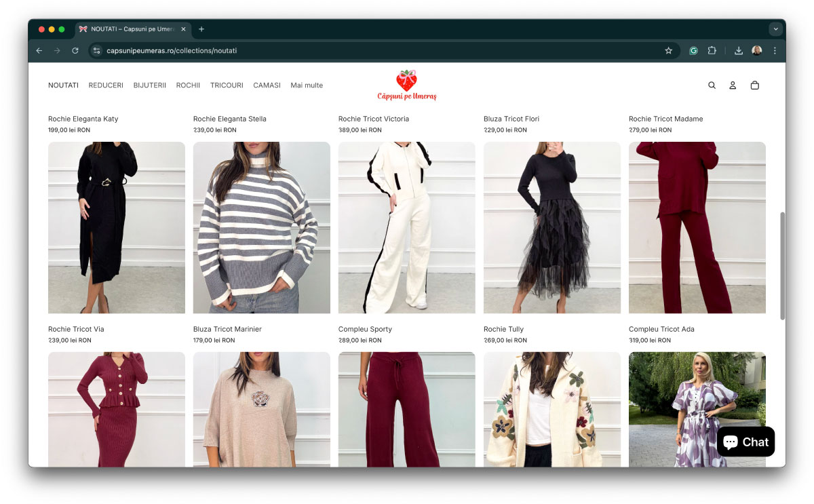Open the shopping cart icon
Viewport: 814px width, 504px height.
tap(754, 85)
